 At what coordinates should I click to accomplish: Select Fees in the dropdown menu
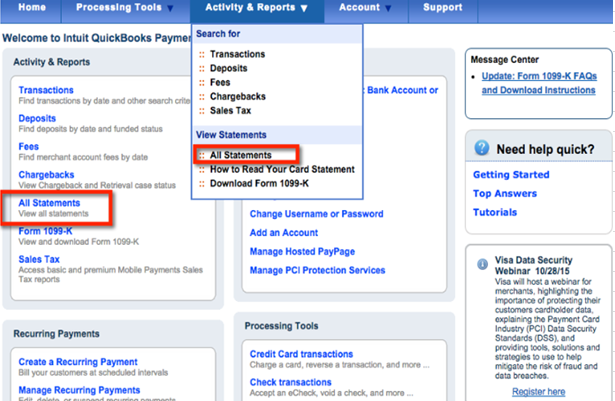[x=220, y=82]
